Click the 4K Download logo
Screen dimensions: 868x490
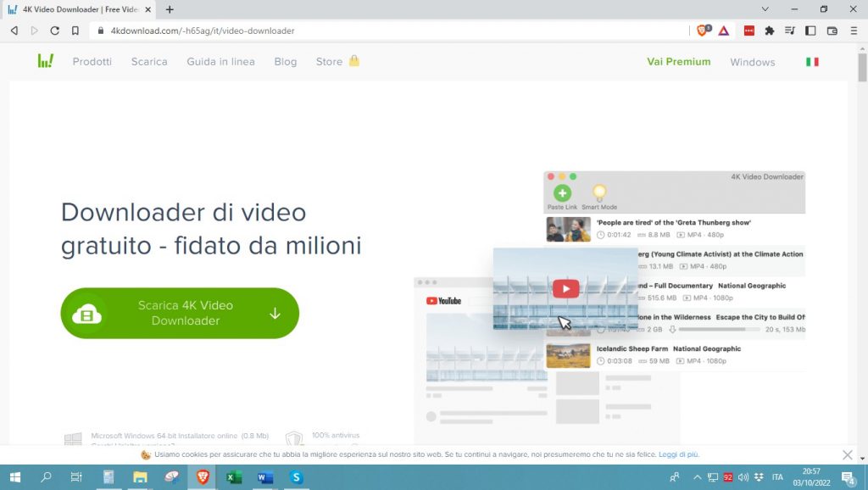click(x=45, y=61)
